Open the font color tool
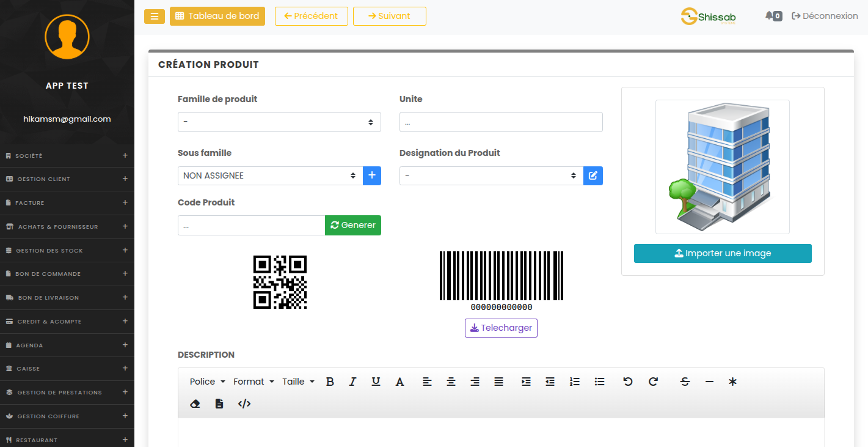This screenshot has width=868, height=447. [x=399, y=382]
